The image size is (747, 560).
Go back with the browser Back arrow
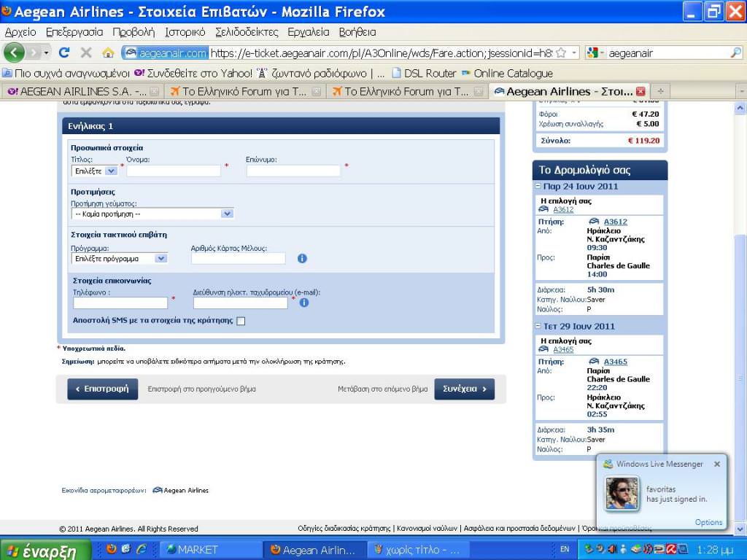(x=15, y=52)
